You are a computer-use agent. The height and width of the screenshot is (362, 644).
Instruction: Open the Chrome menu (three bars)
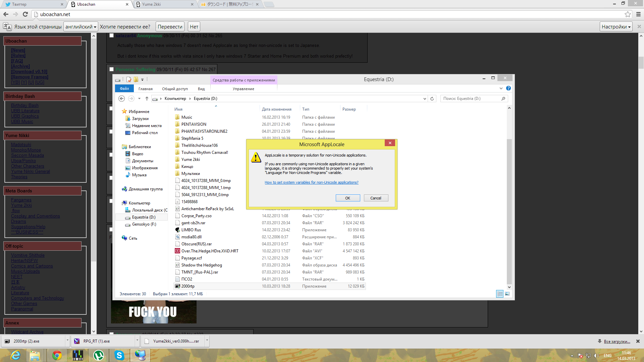pos(638,14)
